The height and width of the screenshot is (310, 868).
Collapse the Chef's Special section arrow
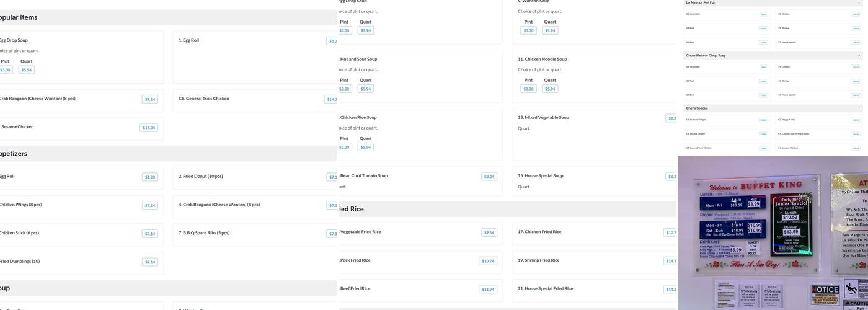859,108
